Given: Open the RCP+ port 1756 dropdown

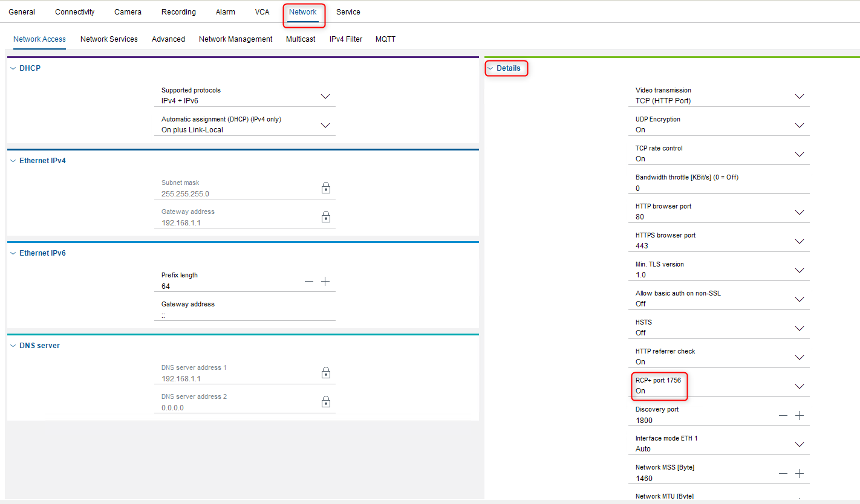Looking at the screenshot, I should tap(800, 387).
